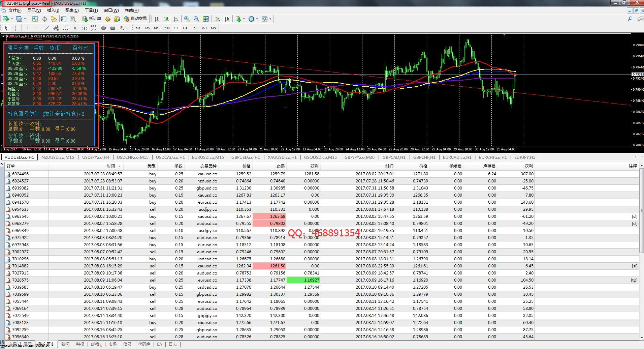Switch timeframe to M1
The width and height of the screenshot is (644, 349).
pyautogui.click(x=138, y=28)
